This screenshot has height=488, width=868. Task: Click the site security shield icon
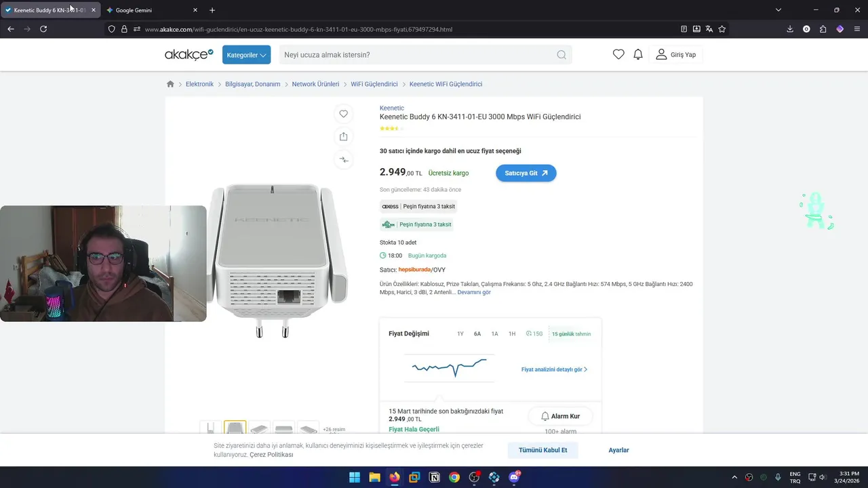pyautogui.click(x=112, y=29)
